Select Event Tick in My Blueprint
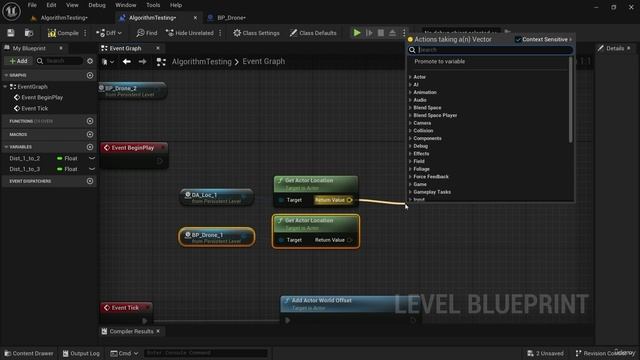 click(x=34, y=108)
